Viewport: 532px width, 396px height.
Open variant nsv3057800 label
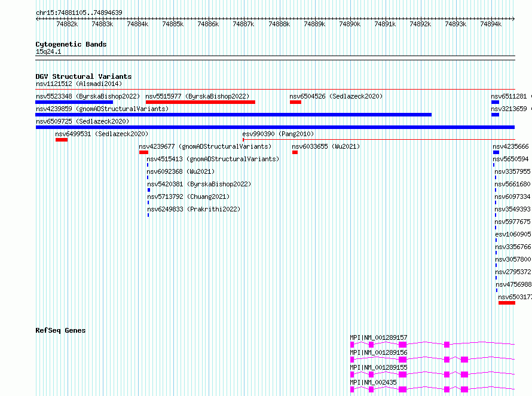[x=513, y=259]
